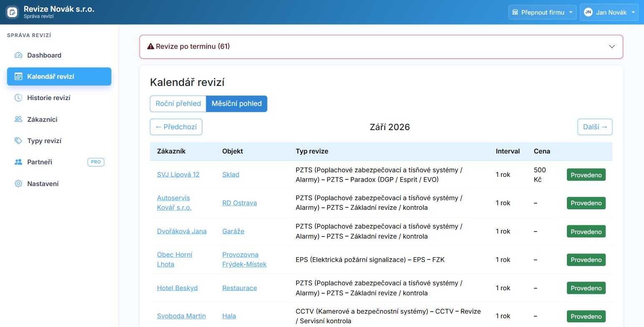Open the Hala object link
The height and width of the screenshot is (327, 644).
(x=229, y=316)
